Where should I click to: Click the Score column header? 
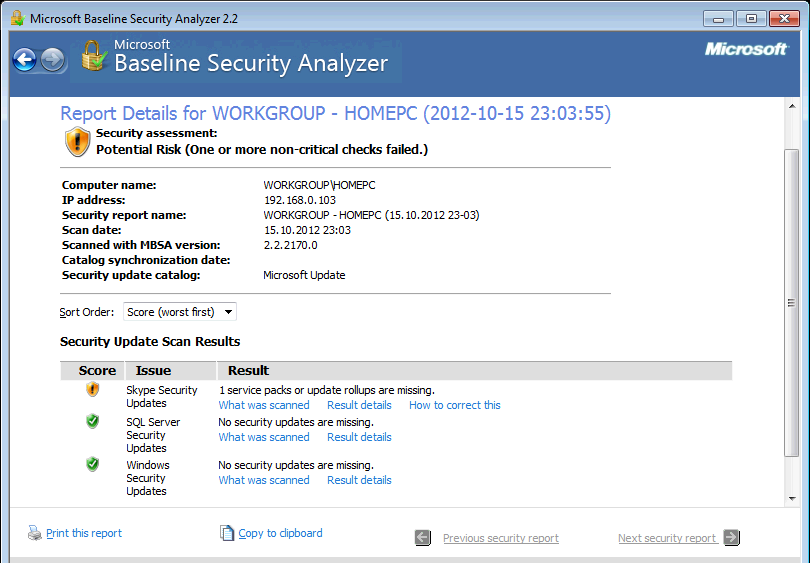(93, 370)
